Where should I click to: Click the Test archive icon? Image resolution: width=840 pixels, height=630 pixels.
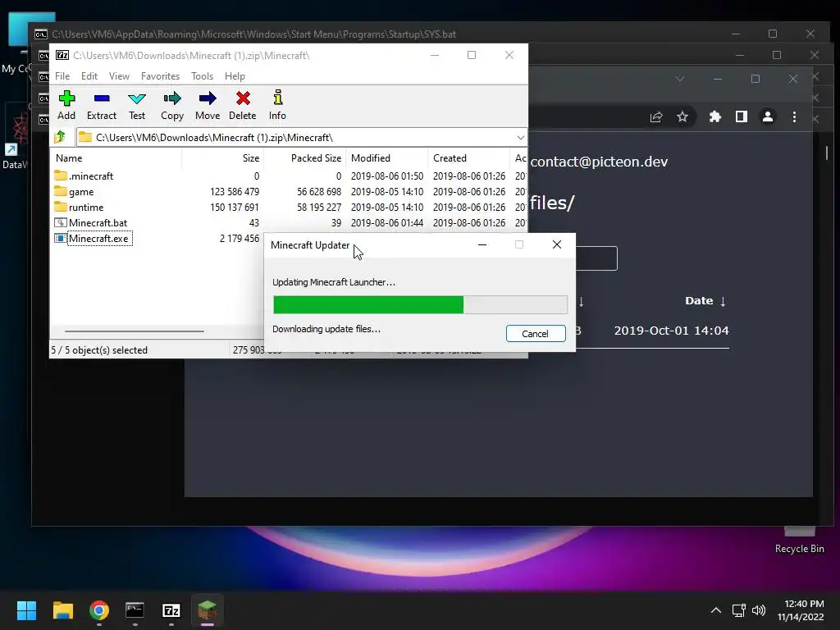(x=137, y=105)
